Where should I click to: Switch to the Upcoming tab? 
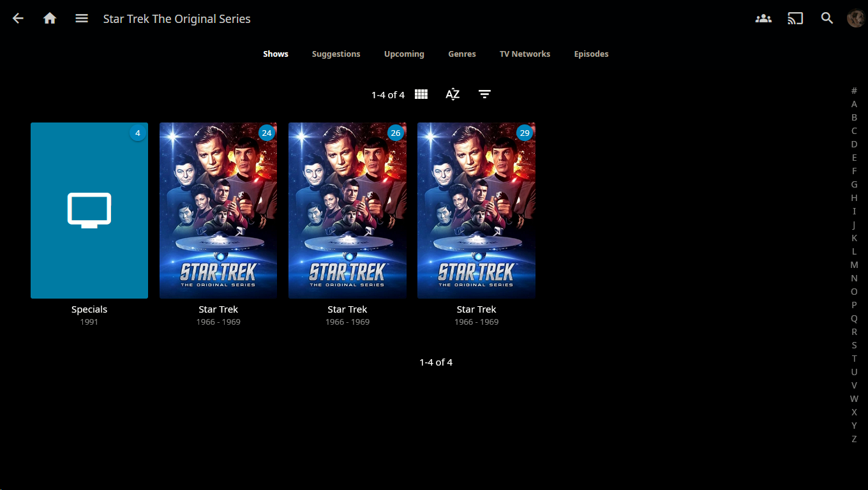[404, 54]
